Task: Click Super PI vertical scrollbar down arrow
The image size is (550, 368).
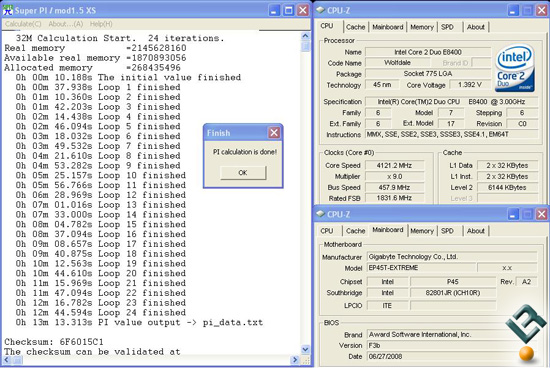Action: tap(305, 349)
